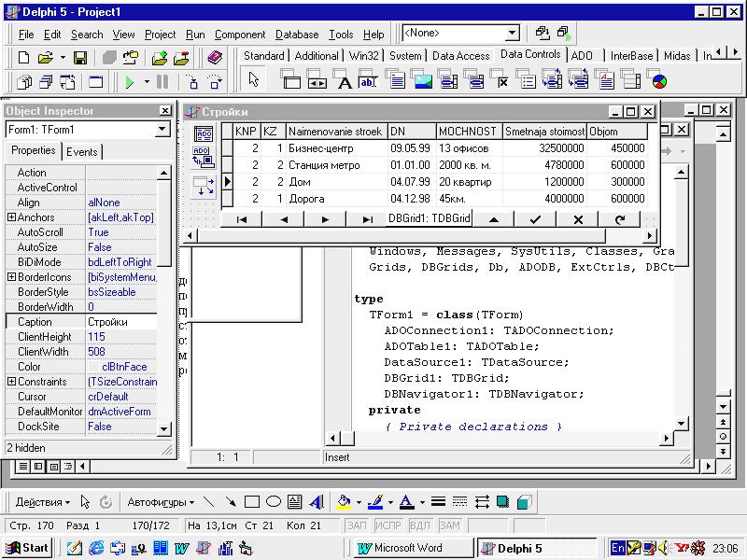Open the Component menu
The height and width of the screenshot is (560, 747).
(240, 35)
